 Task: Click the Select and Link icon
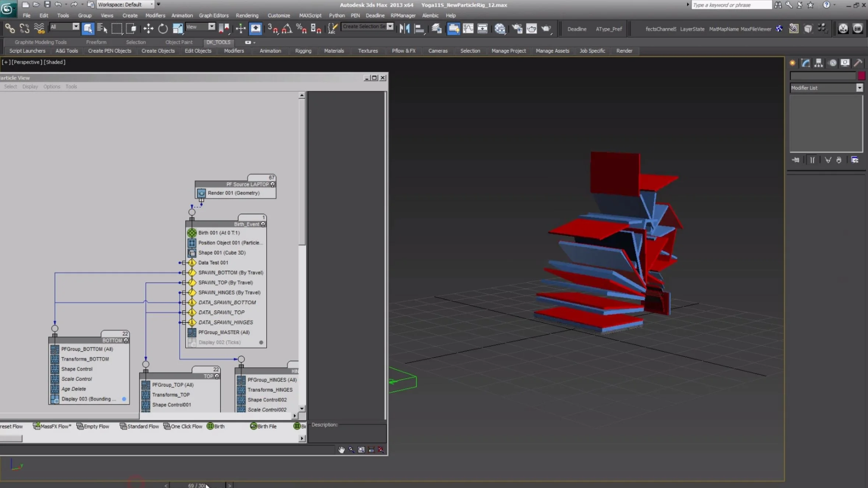coord(10,28)
